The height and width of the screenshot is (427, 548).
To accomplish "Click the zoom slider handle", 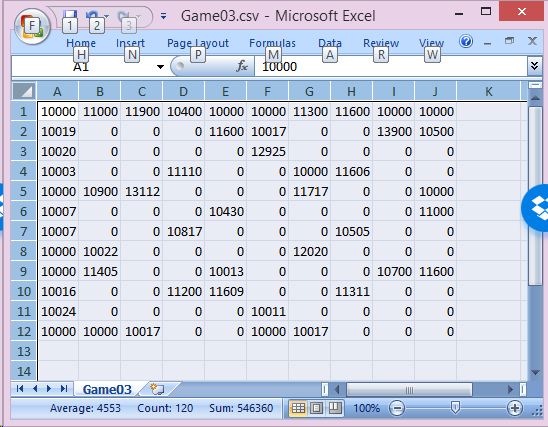I will point(455,407).
